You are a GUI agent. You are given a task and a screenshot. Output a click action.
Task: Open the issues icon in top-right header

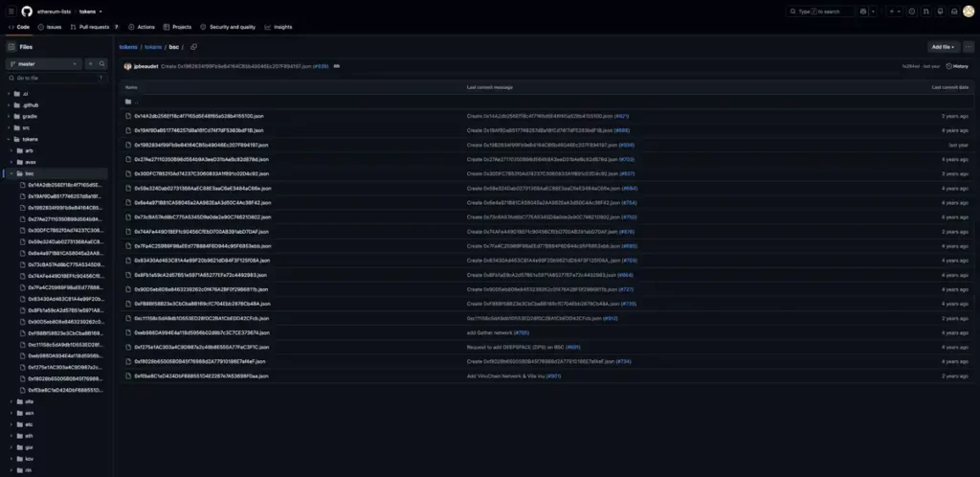[x=911, y=11]
